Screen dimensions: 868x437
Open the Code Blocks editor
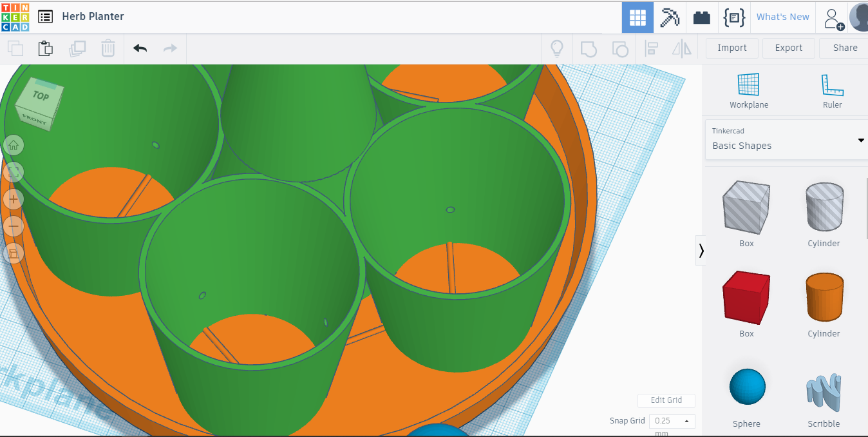pos(734,17)
